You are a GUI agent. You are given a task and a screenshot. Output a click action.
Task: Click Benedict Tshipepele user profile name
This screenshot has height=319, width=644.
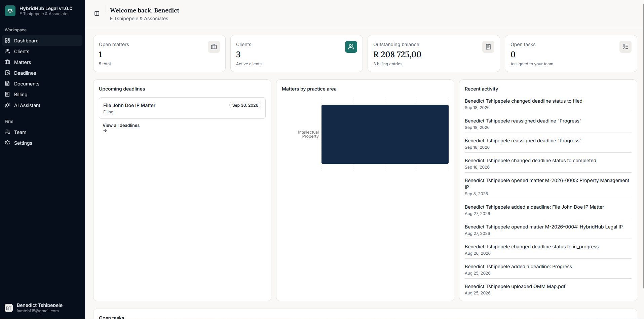pos(40,305)
